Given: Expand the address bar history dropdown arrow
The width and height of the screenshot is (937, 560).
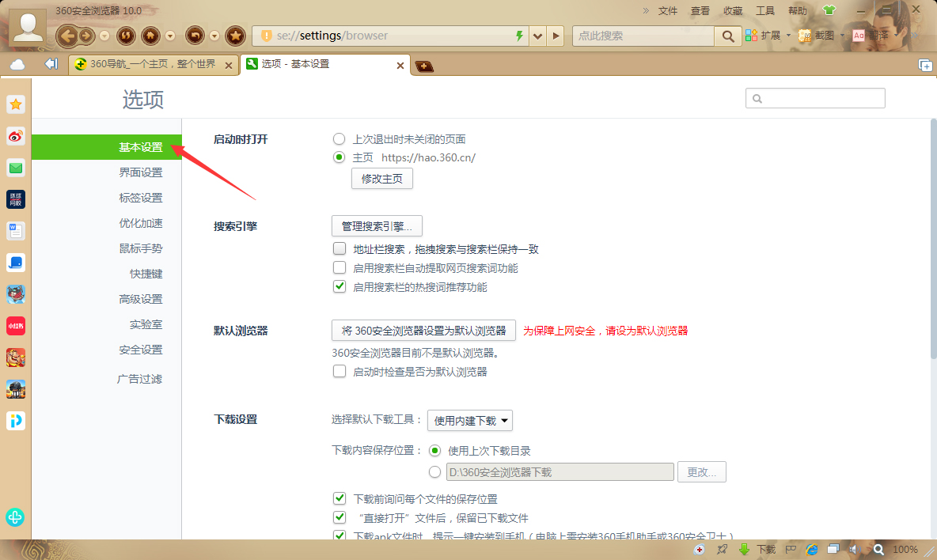Looking at the screenshot, I should tap(537, 36).
